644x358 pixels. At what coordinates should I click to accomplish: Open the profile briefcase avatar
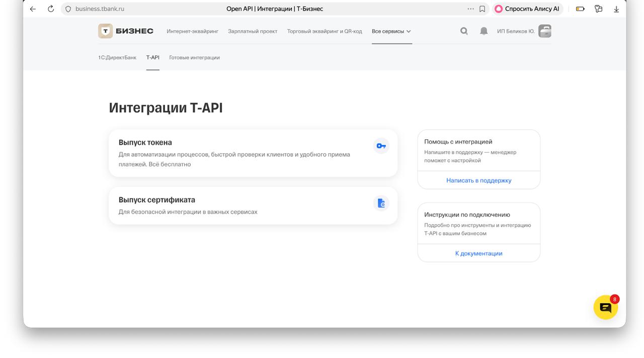click(x=545, y=31)
